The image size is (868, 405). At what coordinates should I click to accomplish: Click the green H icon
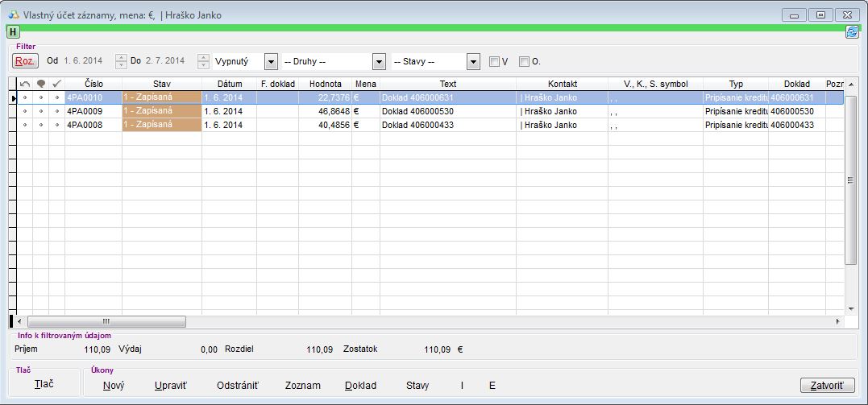tap(13, 32)
